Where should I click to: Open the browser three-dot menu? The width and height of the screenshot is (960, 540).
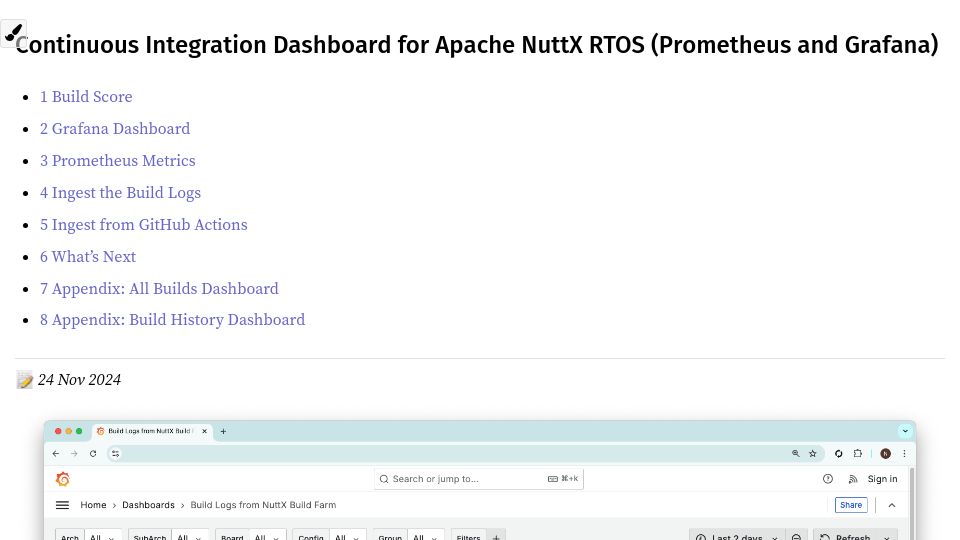point(904,454)
